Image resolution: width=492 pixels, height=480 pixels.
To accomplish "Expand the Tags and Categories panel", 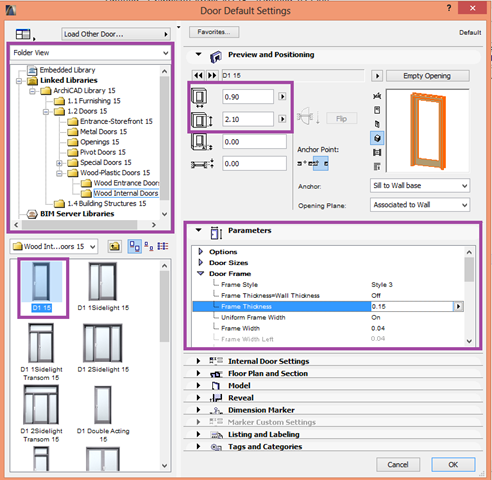I will tap(198, 446).
